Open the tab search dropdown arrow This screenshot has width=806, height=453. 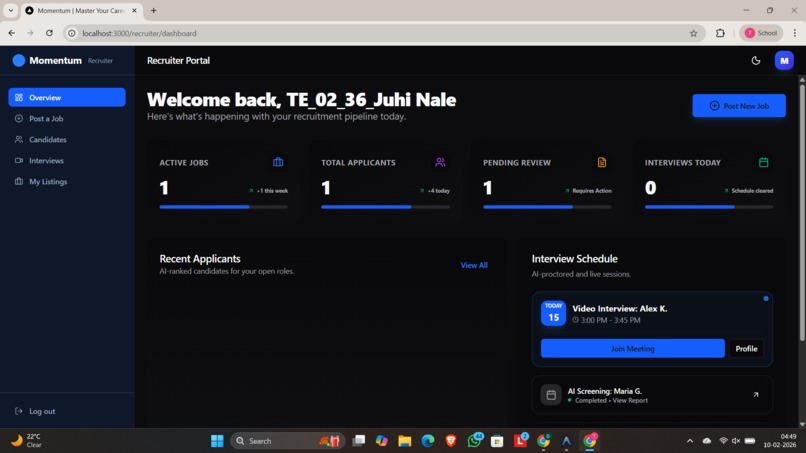click(x=10, y=10)
